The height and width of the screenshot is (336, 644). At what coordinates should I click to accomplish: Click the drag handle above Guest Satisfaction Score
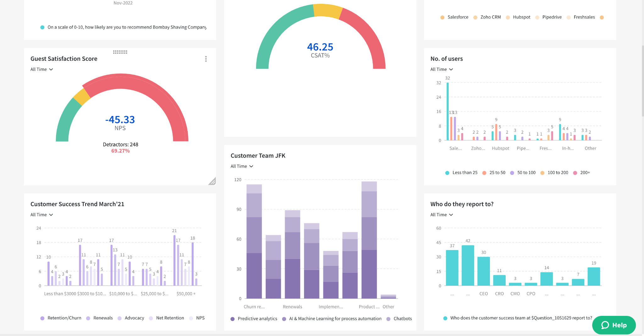point(120,52)
